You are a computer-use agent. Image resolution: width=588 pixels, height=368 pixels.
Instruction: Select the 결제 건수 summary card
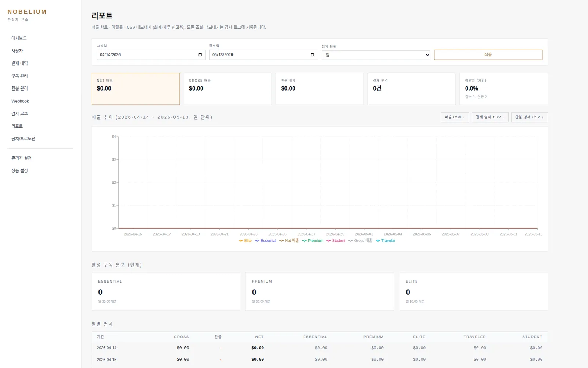coord(412,89)
